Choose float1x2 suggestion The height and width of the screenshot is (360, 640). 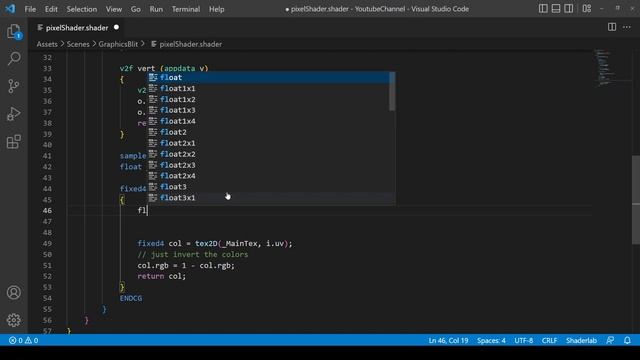point(268,100)
